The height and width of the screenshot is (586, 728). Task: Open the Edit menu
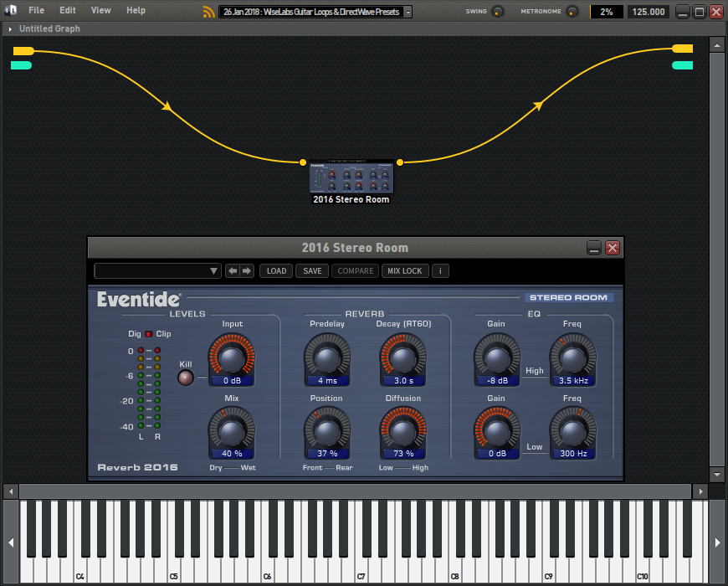67,10
